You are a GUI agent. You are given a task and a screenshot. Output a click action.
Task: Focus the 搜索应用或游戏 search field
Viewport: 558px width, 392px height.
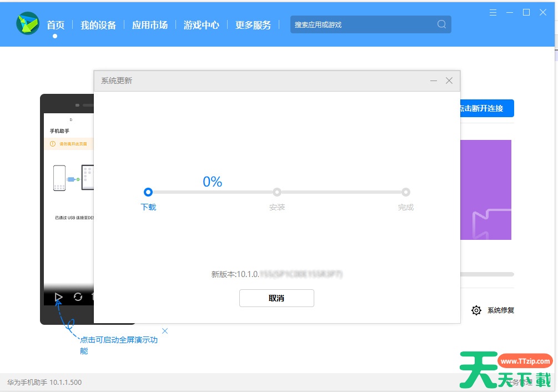[x=361, y=24]
